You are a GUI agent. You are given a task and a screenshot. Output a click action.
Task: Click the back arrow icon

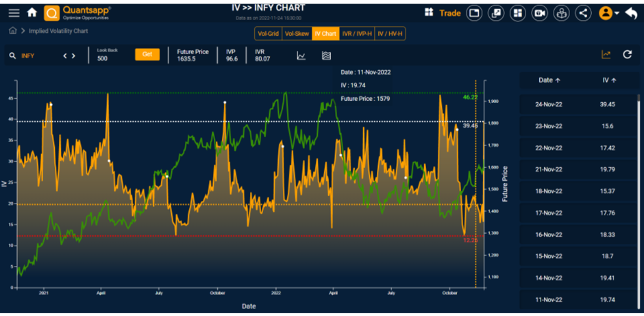(x=631, y=13)
